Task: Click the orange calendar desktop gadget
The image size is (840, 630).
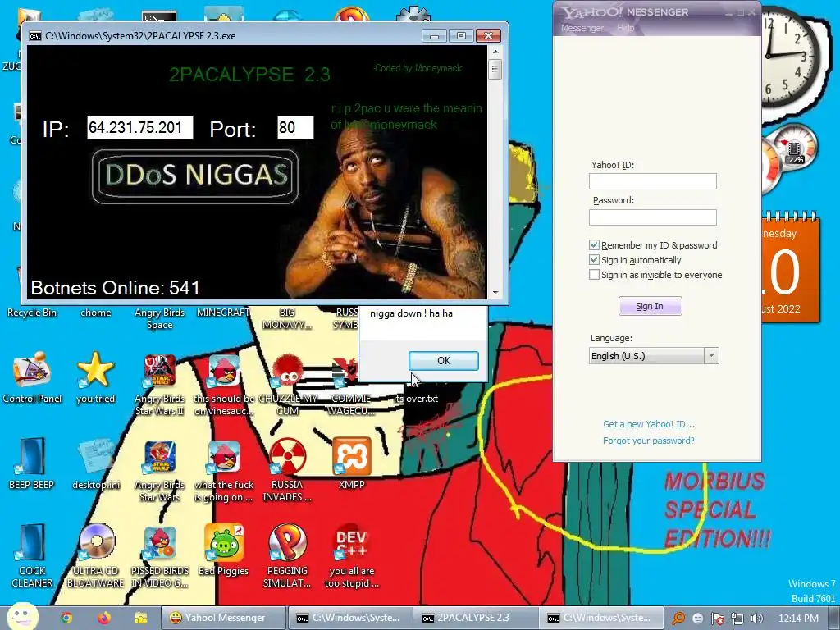Action: 790,268
